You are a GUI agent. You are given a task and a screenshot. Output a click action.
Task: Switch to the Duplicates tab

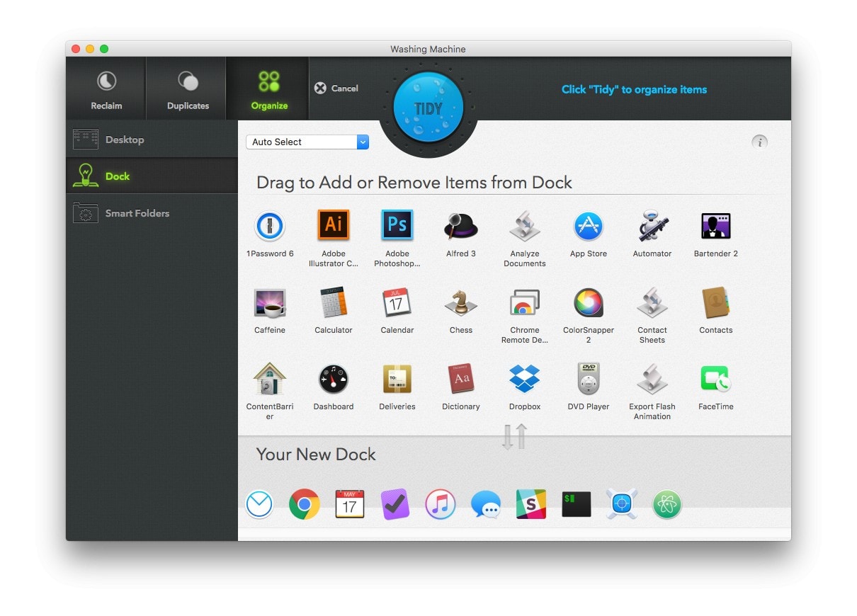coord(188,89)
